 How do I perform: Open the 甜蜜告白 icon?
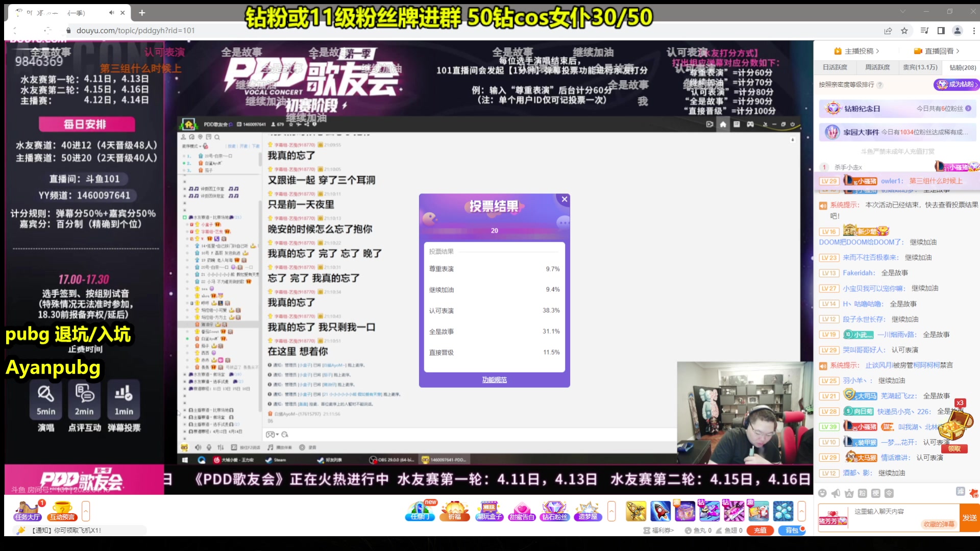(x=522, y=510)
